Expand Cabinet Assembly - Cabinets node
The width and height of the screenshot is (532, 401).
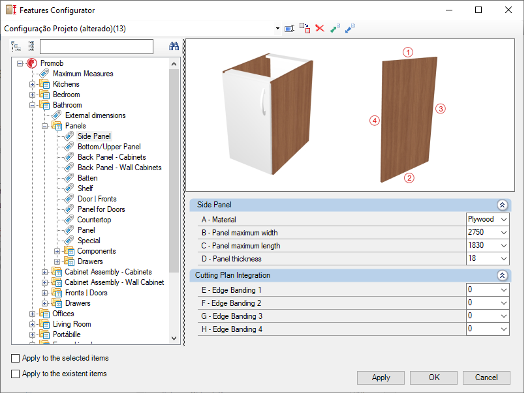click(44, 272)
